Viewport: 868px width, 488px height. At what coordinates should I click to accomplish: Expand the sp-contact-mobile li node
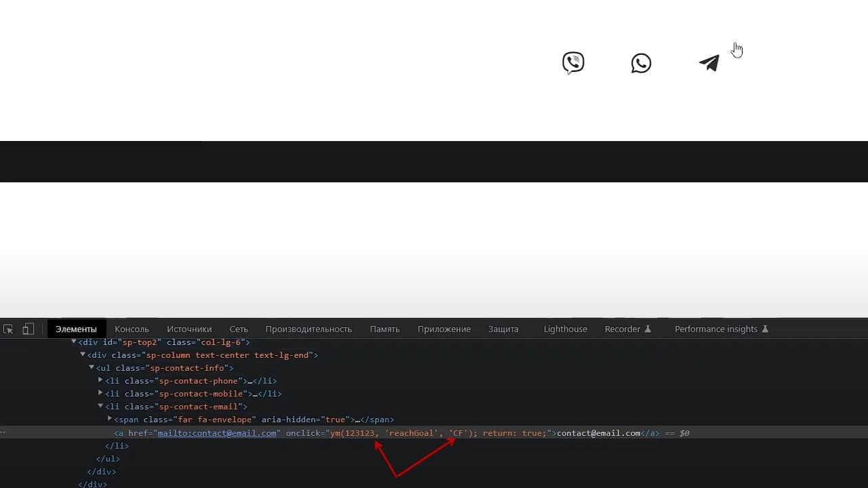point(100,393)
